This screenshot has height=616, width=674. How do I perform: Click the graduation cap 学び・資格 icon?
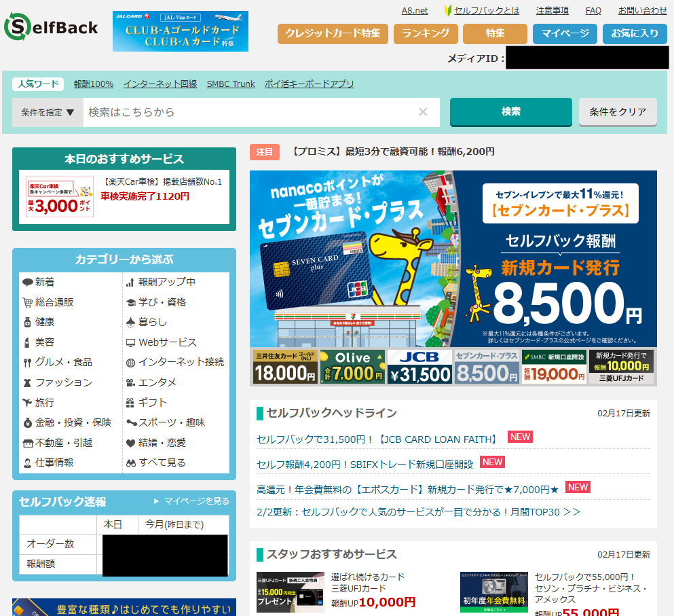coord(131,302)
